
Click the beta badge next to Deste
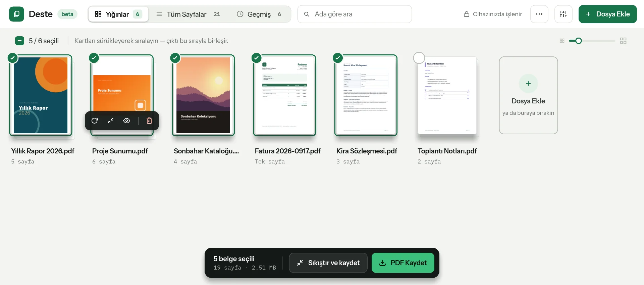tap(67, 14)
